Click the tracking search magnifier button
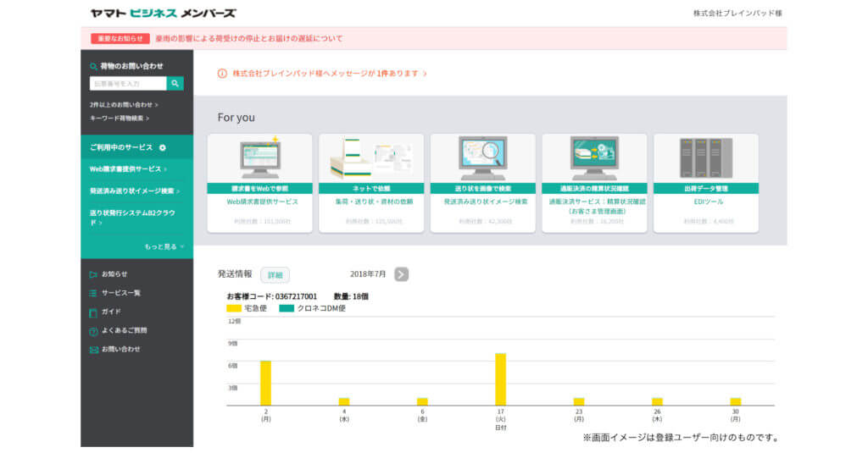The height and width of the screenshot is (453, 868). 175,84
